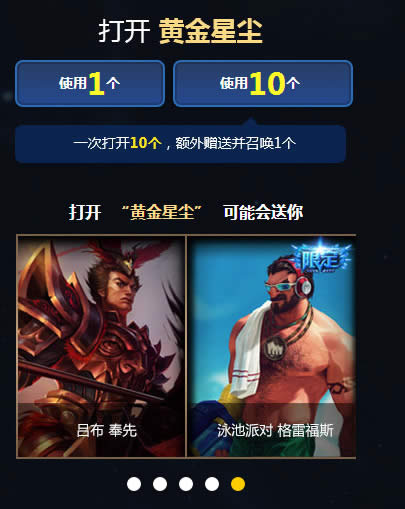
Task: Click the 使用10个 button
Action: click(263, 83)
